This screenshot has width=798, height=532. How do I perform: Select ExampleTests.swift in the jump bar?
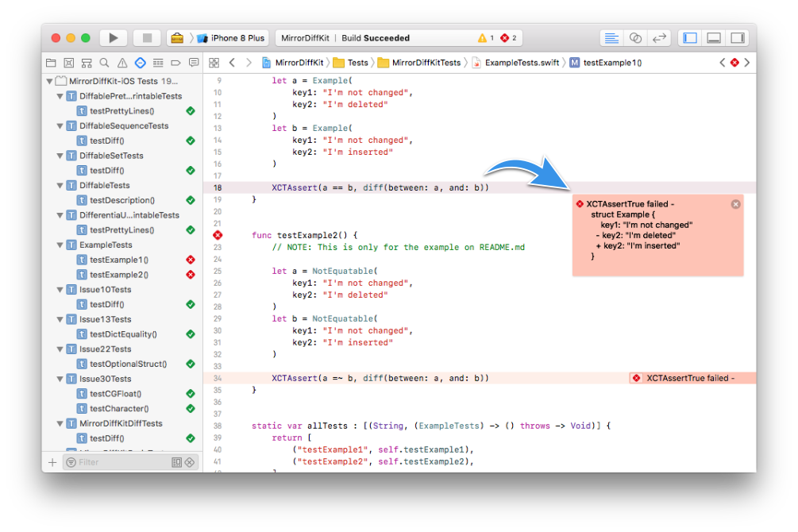click(x=515, y=63)
